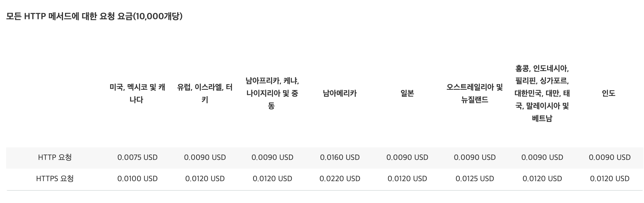Select the 0.0125 USD HTTPS price cell

[475, 179]
